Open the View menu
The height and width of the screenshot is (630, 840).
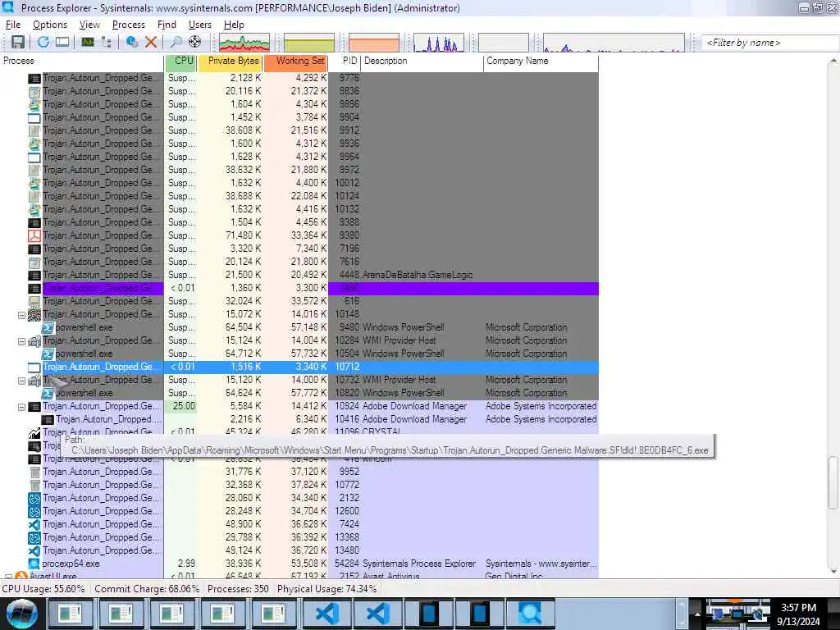89,25
